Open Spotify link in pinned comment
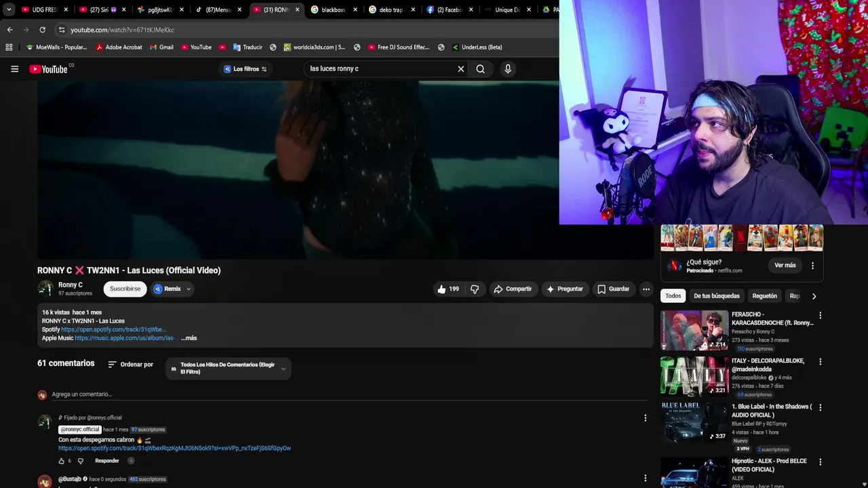Screen dimensions: 868x488 coord(174,448)
